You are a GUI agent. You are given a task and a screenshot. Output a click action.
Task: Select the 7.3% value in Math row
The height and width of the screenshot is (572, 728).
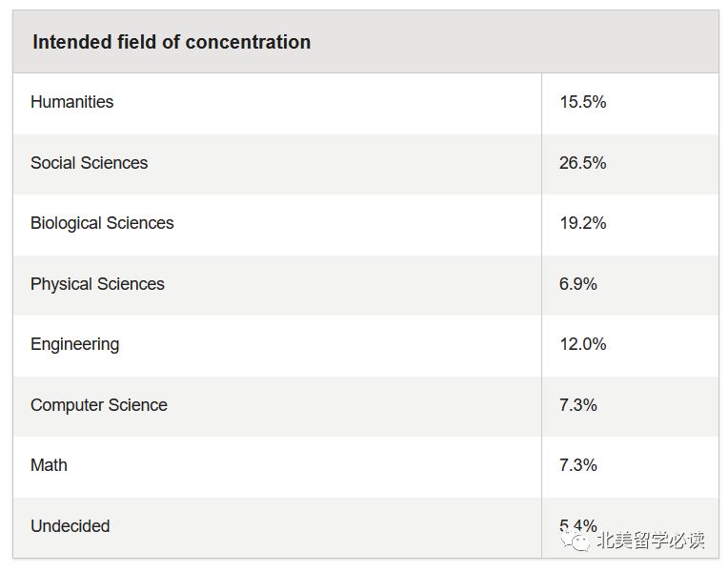[x=578, y=465]
